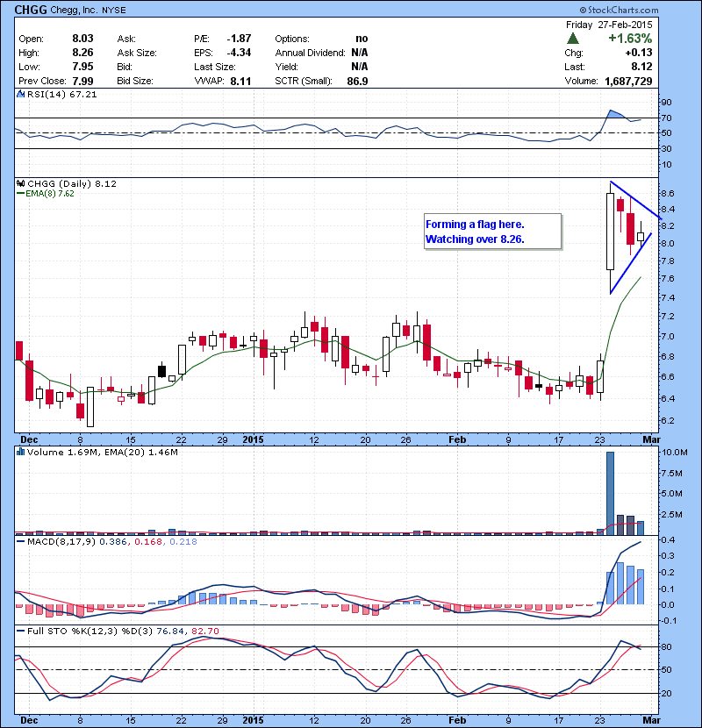This screenshot has height=728, width=702.
Task: Click the Last Size label
Action: coord(215,67)
